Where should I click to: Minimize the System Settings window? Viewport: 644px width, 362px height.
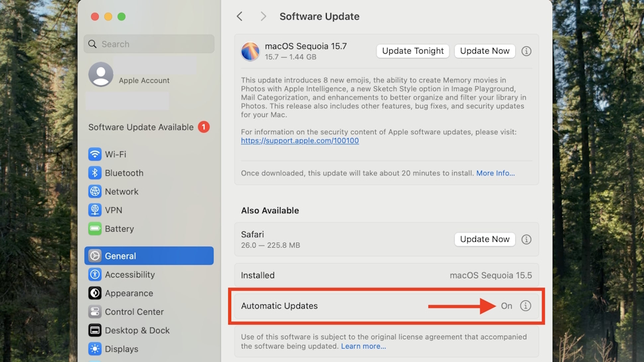[x=108, y=17]
